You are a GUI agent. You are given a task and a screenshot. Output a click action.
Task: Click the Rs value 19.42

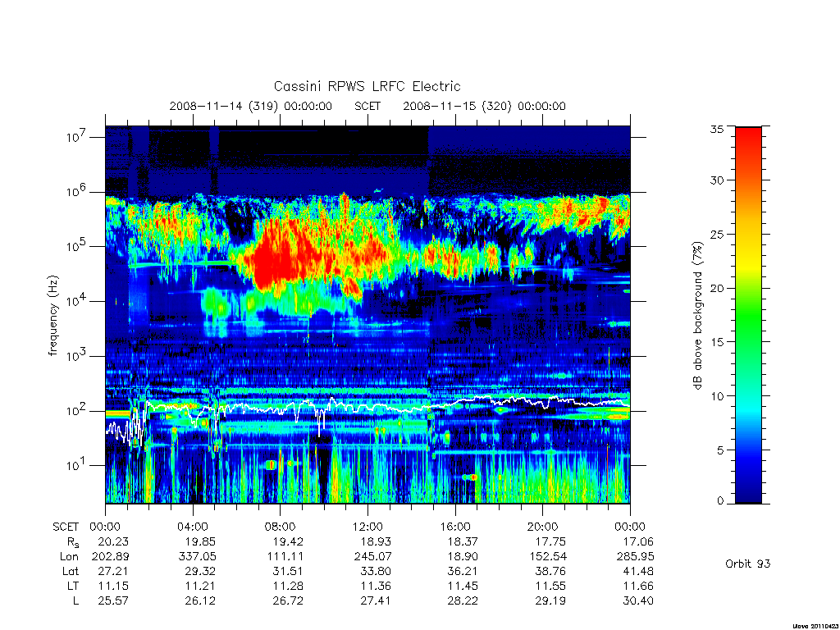click(288, 541)
